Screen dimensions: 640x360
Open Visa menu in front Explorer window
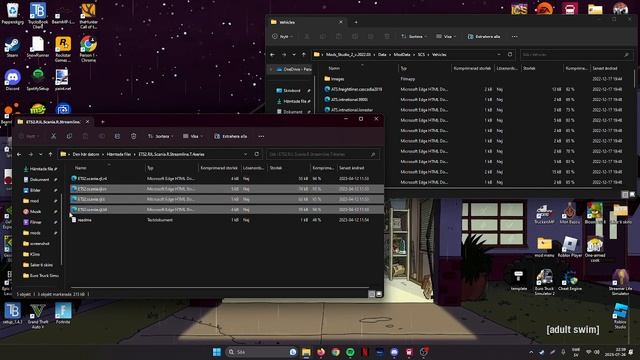point(193,136)
